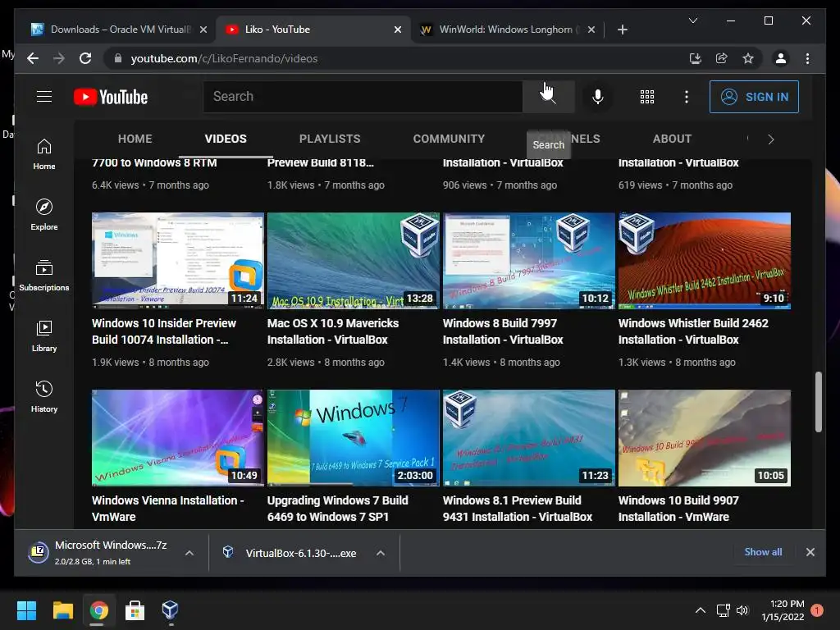Open the 2:03:00 Windows 7 video thumbnail
The image size is (840, 630).
coord(353,438)
